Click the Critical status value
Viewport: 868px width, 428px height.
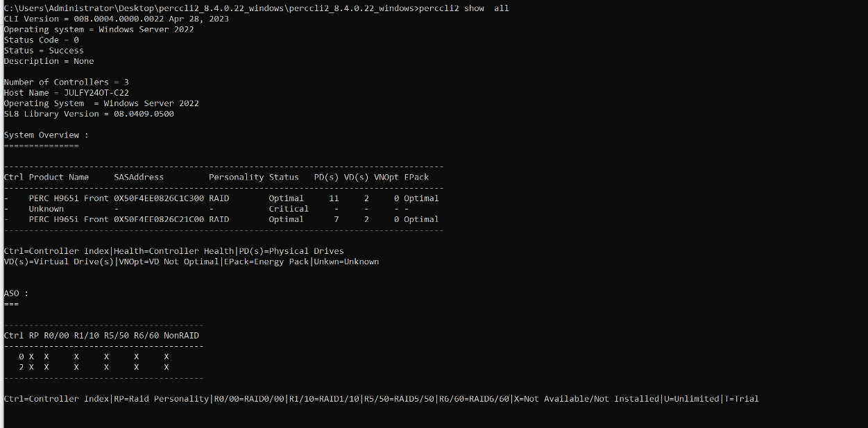(x=289, y=209)
